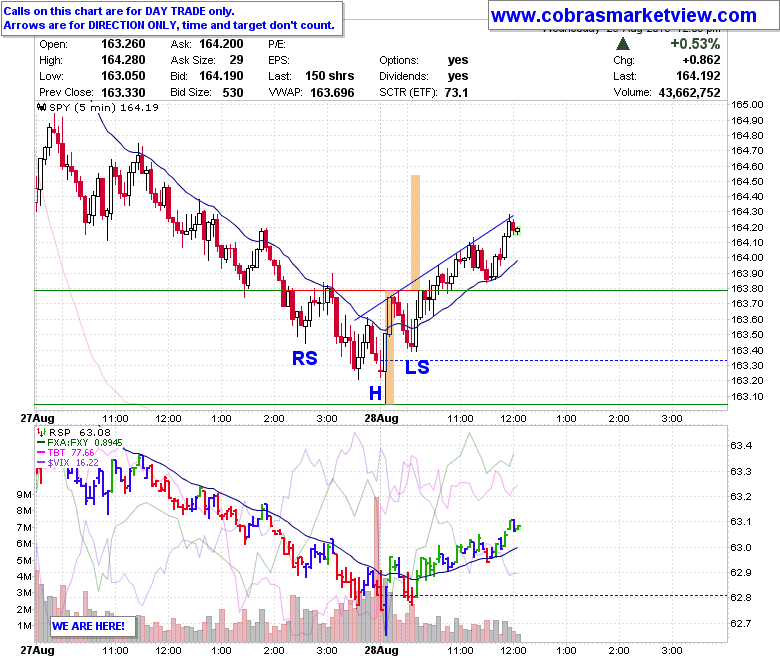This screenshot has height=659, width=780.
Task: Click the 62.8 axis label on the lower chart
Action: click(x=740, y=597)
